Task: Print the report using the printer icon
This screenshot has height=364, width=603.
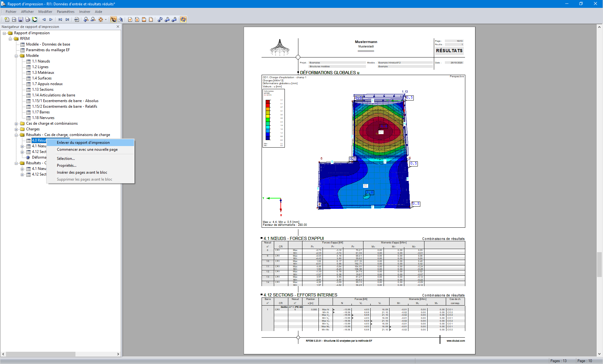Action: (x=28, y=19)
